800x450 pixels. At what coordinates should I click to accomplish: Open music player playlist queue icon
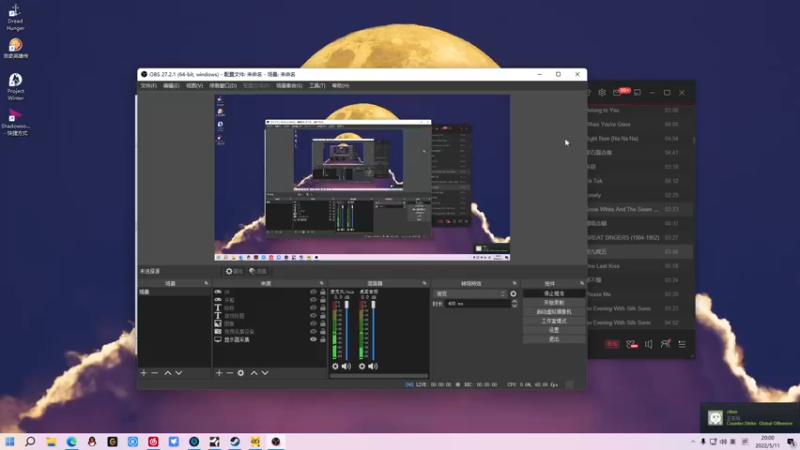click(x=682, y=344)
